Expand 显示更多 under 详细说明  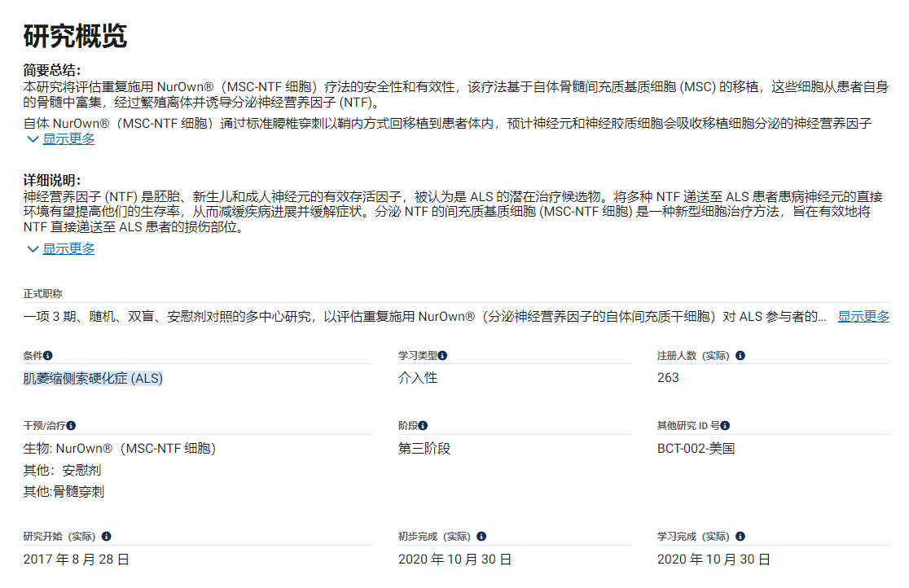click(x=69, y=248)
